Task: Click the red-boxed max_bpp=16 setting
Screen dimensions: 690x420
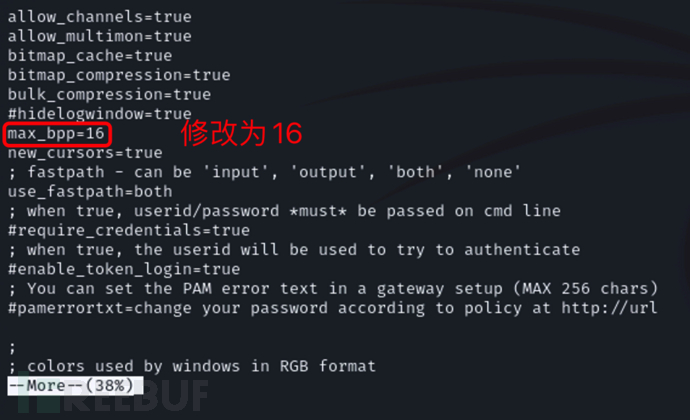Action: point(57,133)
